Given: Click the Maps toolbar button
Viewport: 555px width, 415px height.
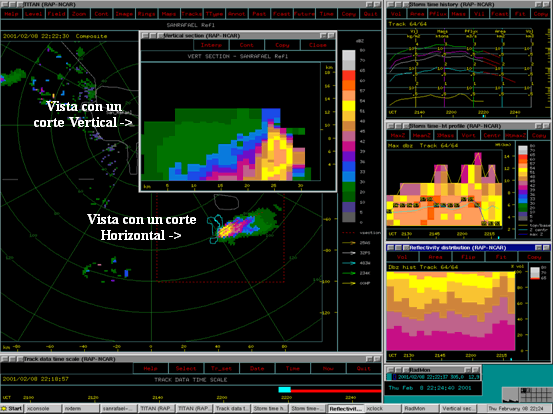Looking at the screenshot, I should (169, 14).
